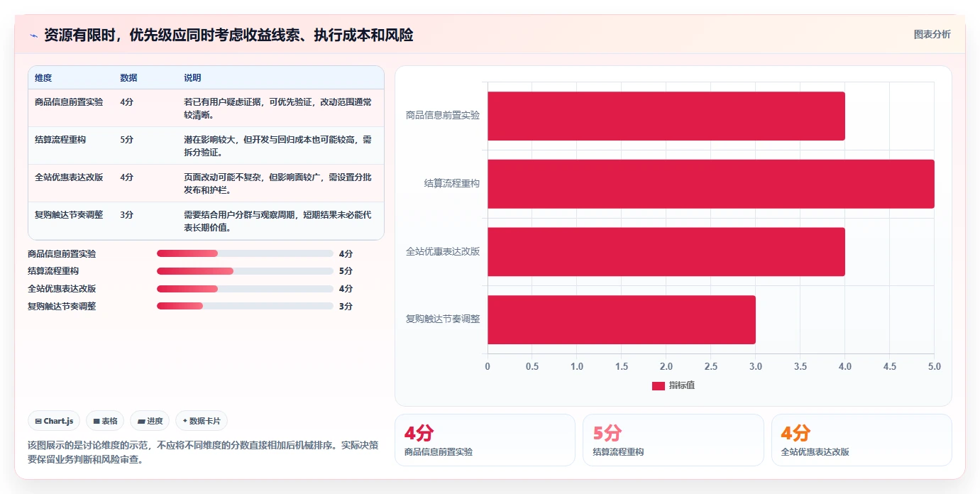Screen dimensions: 980x494
Task: Click the 复购触达节奏调整 progress bar
Action: click(245, 306)
